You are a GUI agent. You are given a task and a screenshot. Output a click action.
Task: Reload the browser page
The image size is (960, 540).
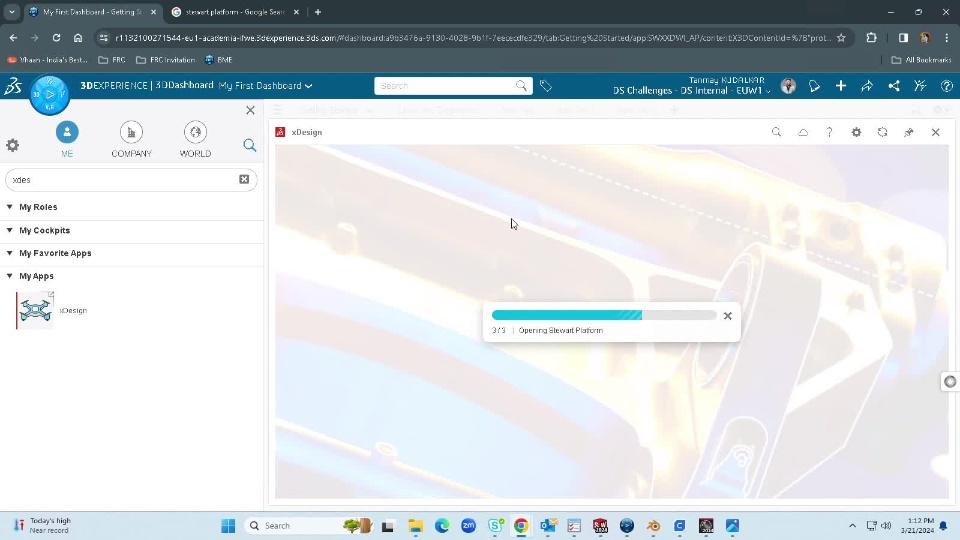click(56, 38)
